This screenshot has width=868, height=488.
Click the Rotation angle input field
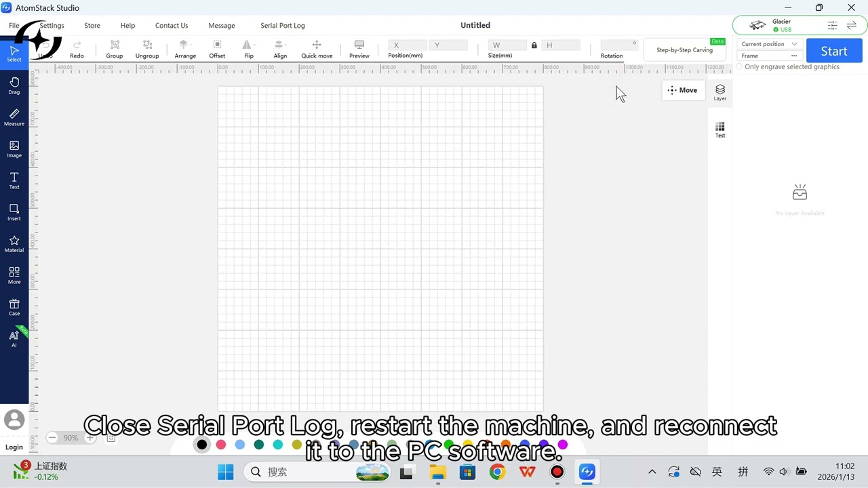619,45
